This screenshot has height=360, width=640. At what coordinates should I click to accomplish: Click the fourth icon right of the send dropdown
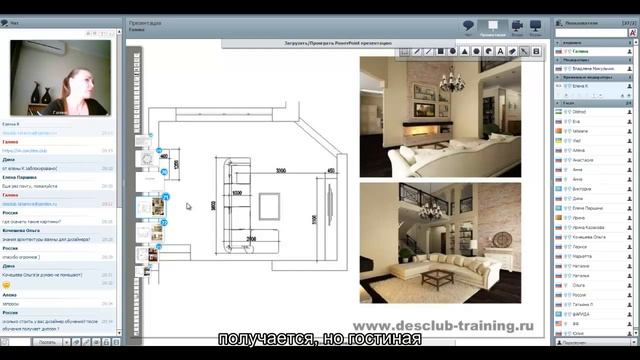click(x=106, y=342)
